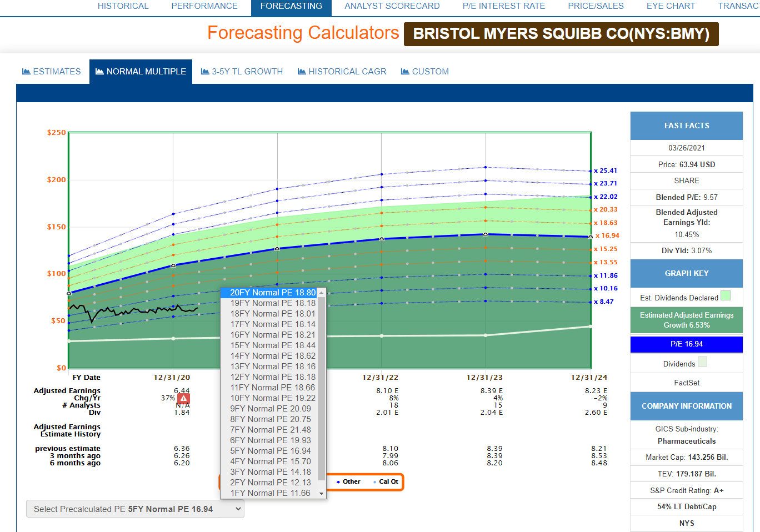The width and height of the screenshot is (760, 532).
Task: Choose 18FY Normal PE 18.01 option
Action: [269, 314]
